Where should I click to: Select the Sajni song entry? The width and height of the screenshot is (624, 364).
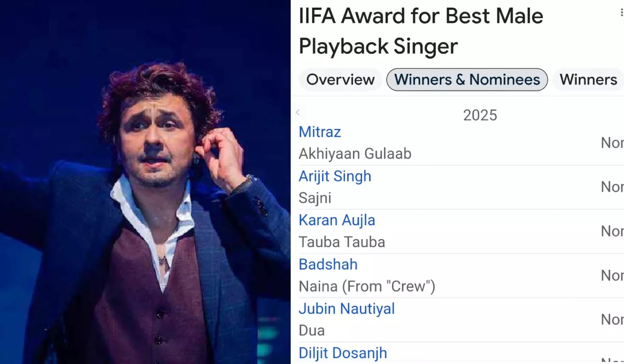point(315,198)
